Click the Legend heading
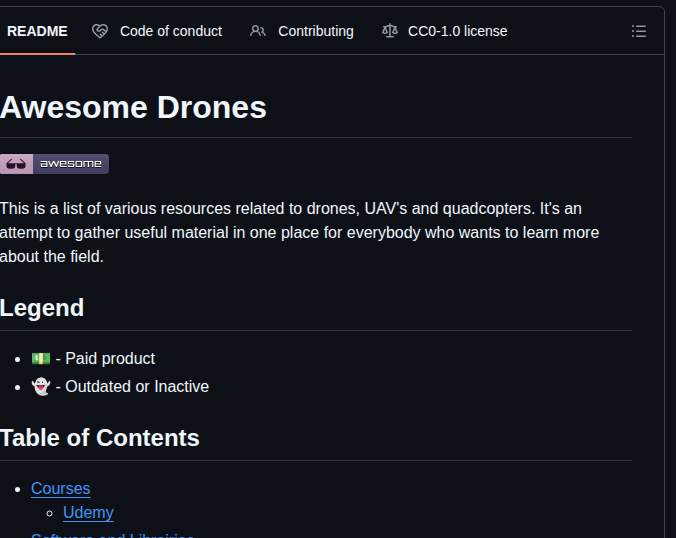 [x=42, y=308]
